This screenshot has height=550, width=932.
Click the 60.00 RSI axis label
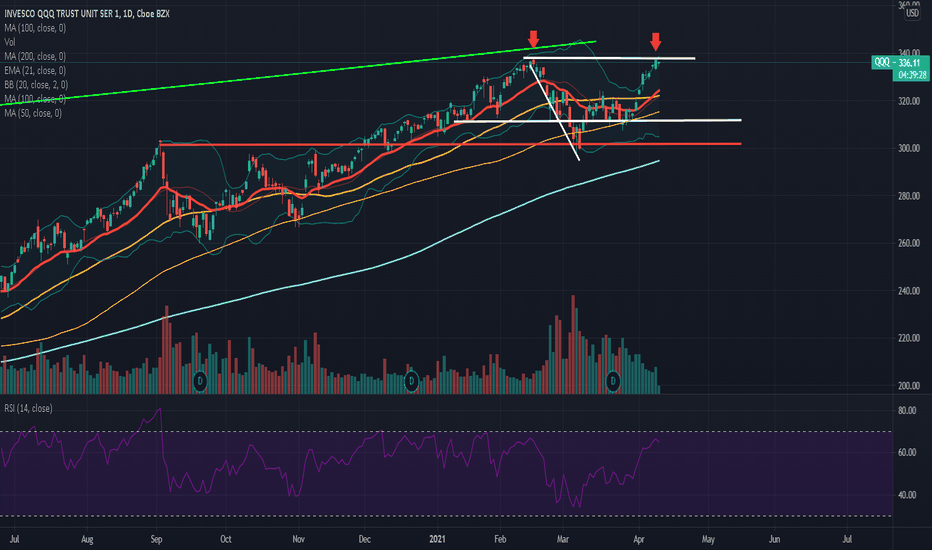(907, 452)
